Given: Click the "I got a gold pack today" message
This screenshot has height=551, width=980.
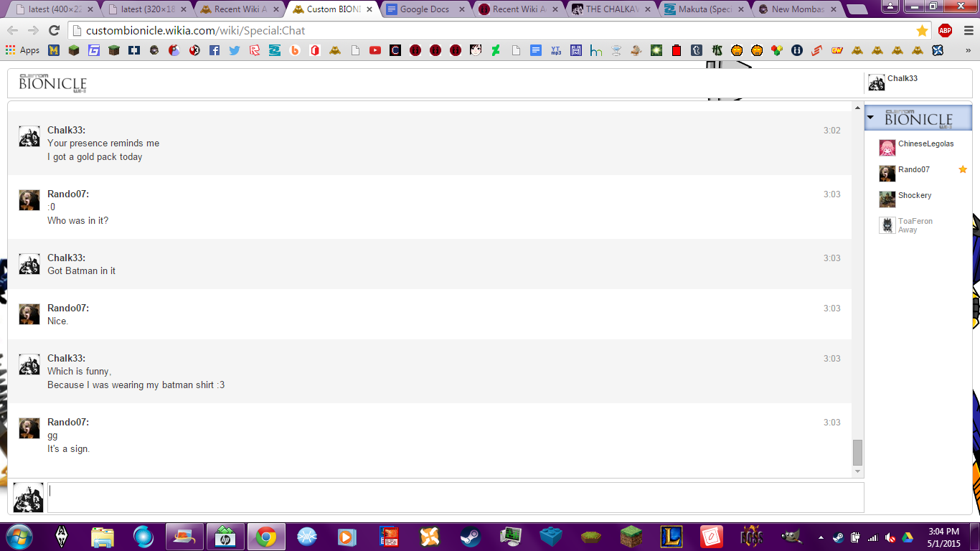Looking at the screenshot, I should point(95,156).
